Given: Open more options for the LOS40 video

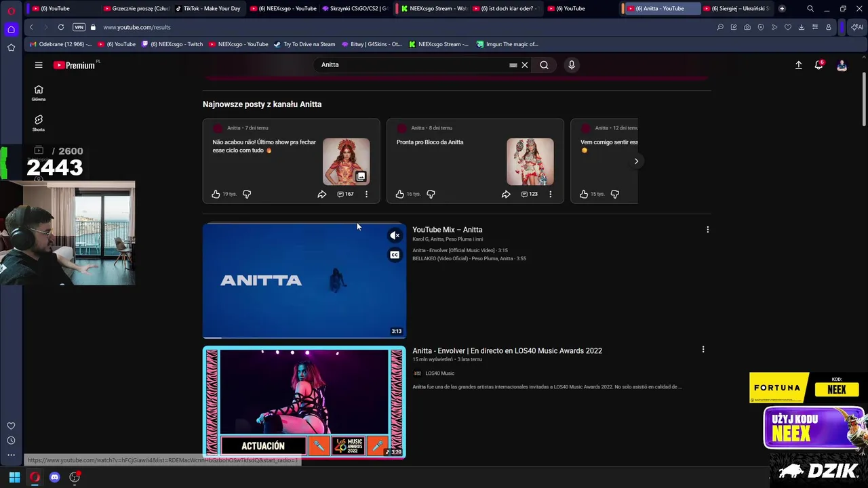Looking at the screenshot, I should click(x=703, y=350).
